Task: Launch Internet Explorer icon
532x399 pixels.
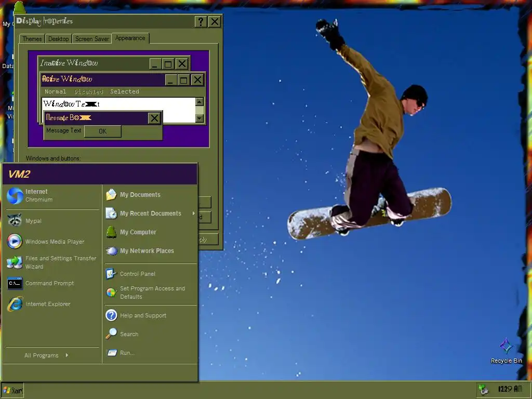Action: [x=15, y=304]
